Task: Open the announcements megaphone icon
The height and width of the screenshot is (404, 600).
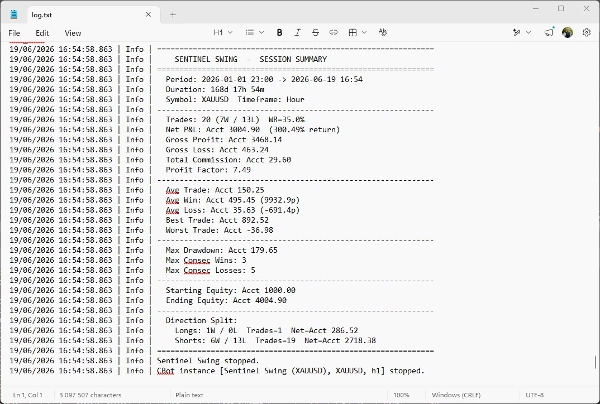Action: coord(549,32)
